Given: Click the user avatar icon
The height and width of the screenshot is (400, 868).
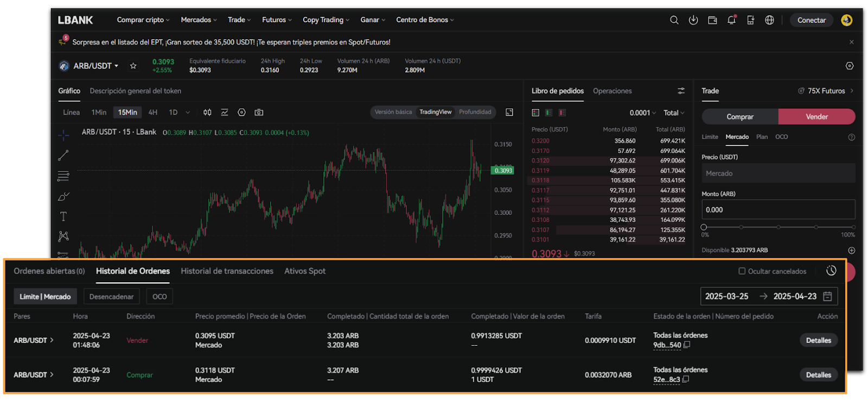Looking at the screenshot, I should coord(846,20).
